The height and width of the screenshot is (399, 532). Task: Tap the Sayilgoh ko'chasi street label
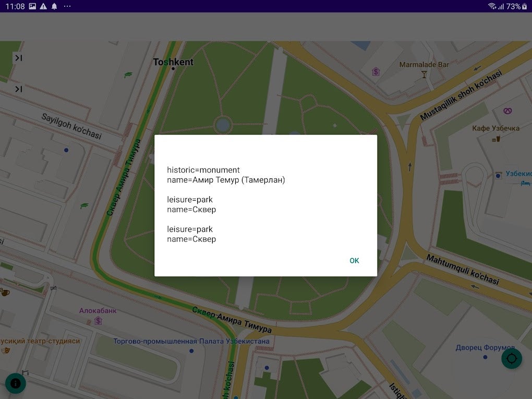[x=71, y=126]
